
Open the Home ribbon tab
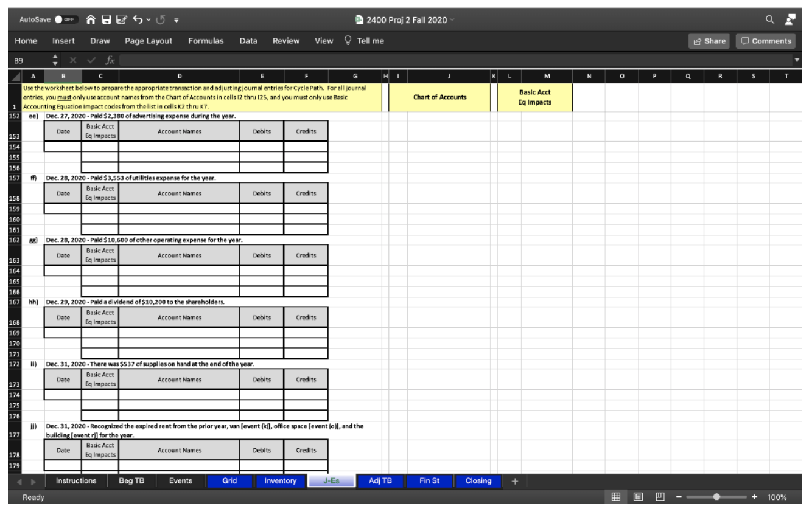pyautogui.click(x=26, y=41)
